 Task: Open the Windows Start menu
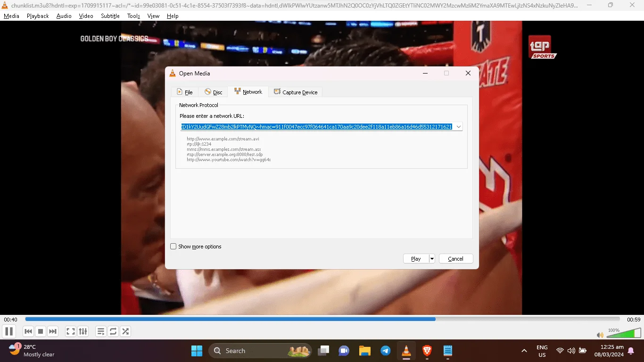click(x=197, y=351)
